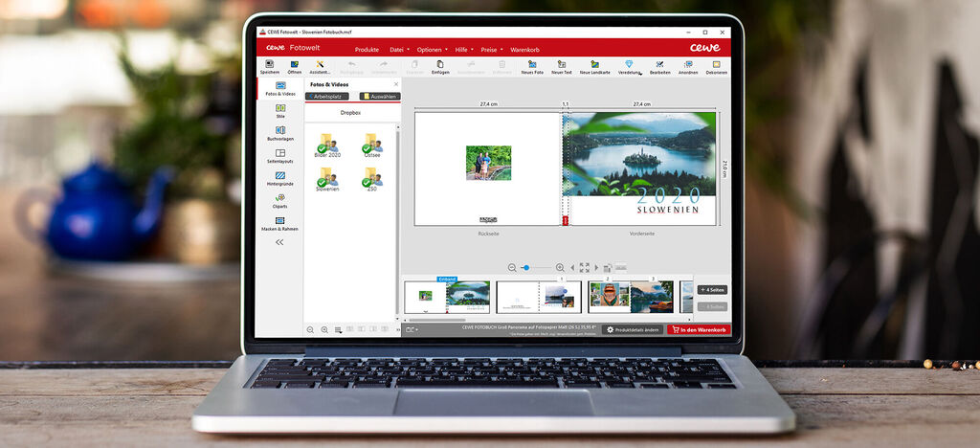
Task: Click the Einfügen paste icon
Action: pos(440,67)
